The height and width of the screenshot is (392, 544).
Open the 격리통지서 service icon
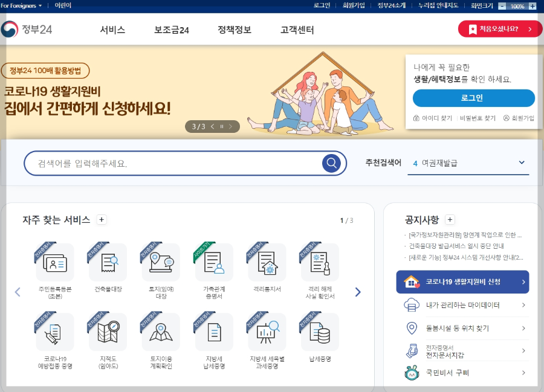pos(267,262)
